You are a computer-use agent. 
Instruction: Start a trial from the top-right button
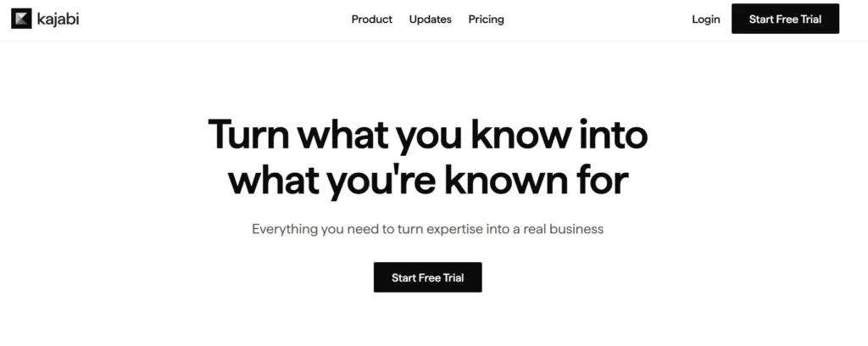click(x=785, y=19)
